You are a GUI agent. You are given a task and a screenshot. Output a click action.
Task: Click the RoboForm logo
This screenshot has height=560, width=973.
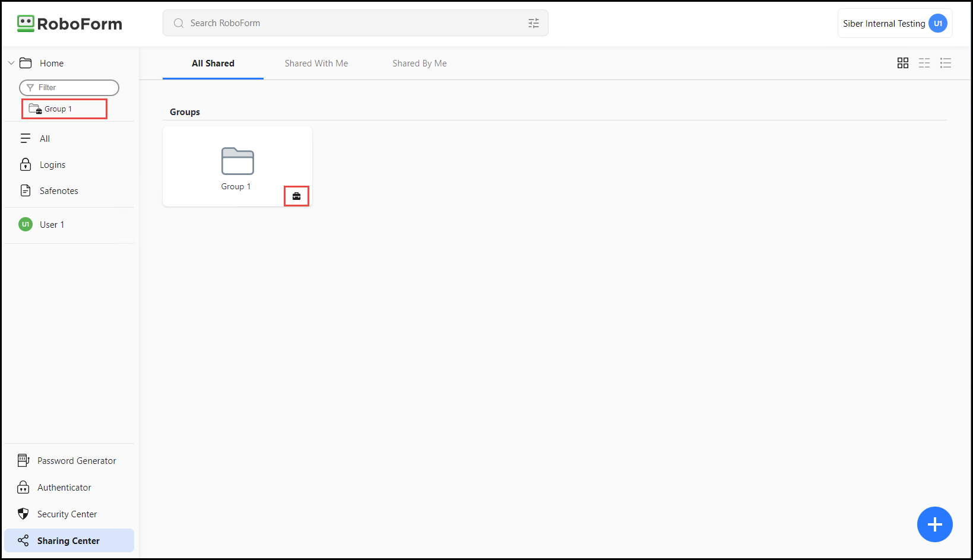[69, 24]
